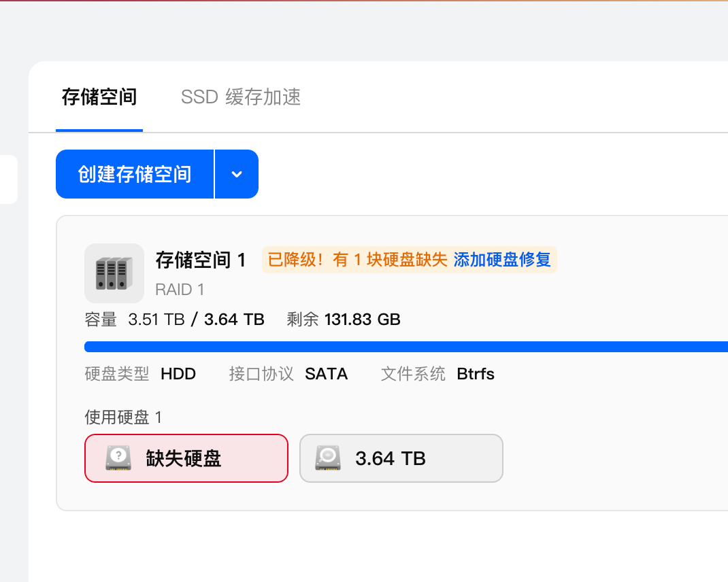Select the 缺失硬盘 disk chip
The width and height of the screenshot is (728, 582).
[x=186, y=458]
